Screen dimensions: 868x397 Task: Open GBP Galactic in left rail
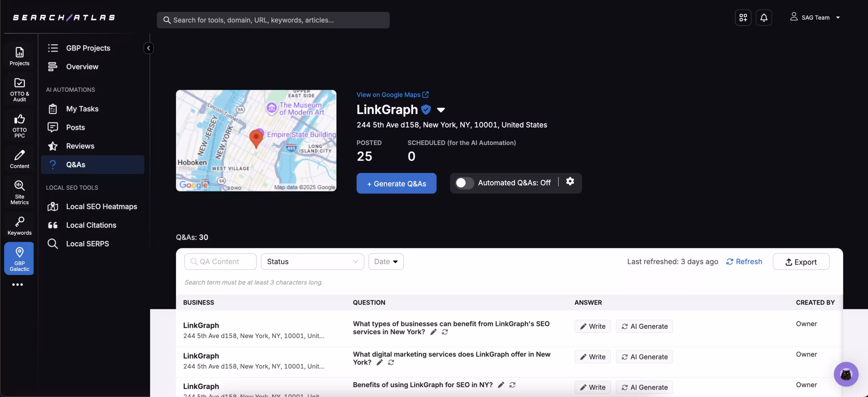[x=19, y=258]
